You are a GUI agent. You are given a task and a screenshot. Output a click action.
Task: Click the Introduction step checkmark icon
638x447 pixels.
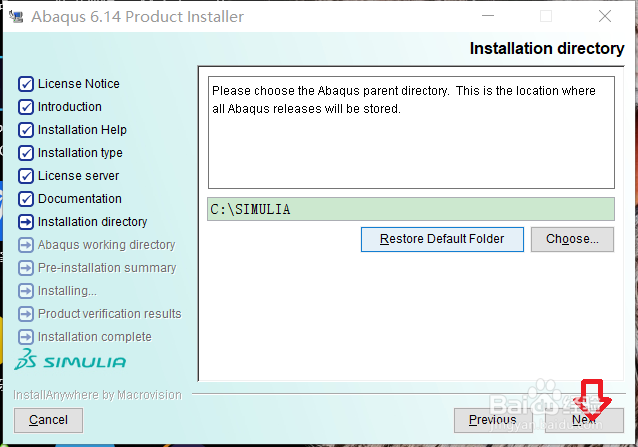coord(26,107)
